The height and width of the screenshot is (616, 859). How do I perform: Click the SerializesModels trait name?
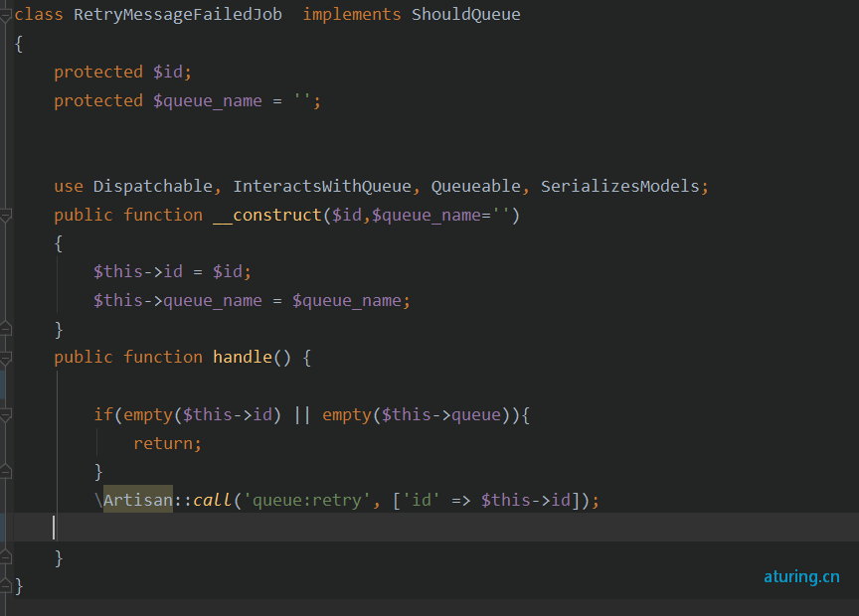tap(620, 186)
